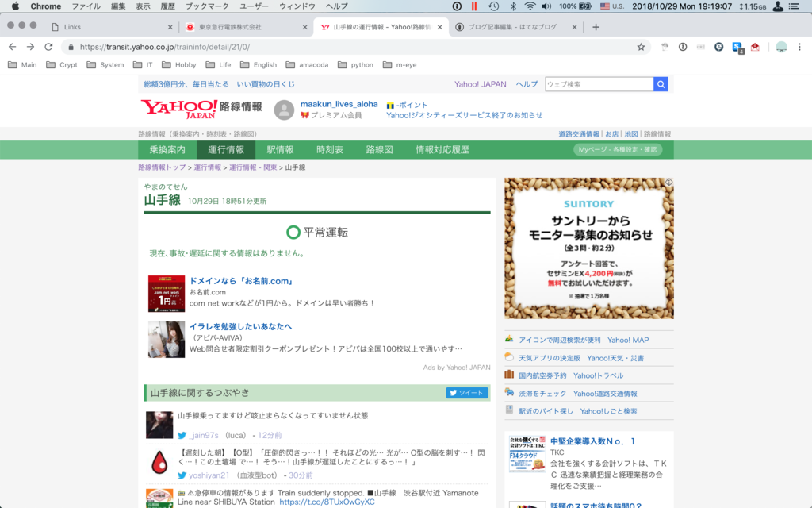The width and height of the screenshot is (812, 508).
Task: Click the cloud icon beside Yahoo!天気・災害
Action: coord(509,357)
